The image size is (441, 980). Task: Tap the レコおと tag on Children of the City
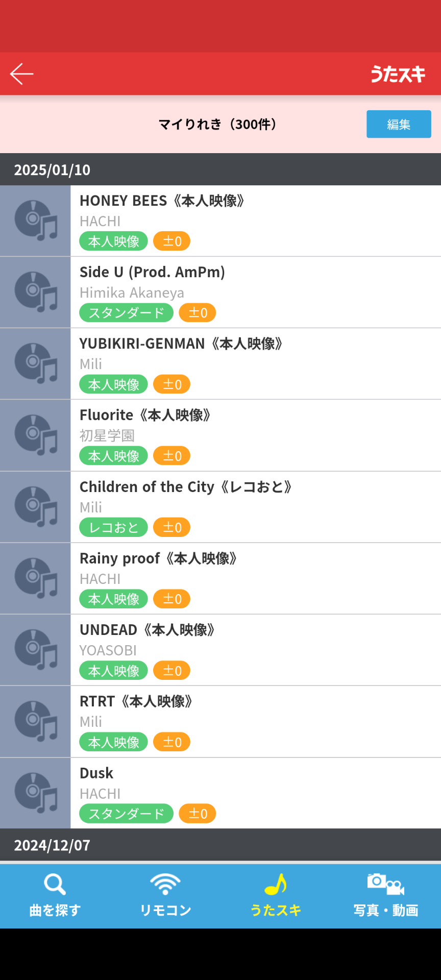point(113,527)
